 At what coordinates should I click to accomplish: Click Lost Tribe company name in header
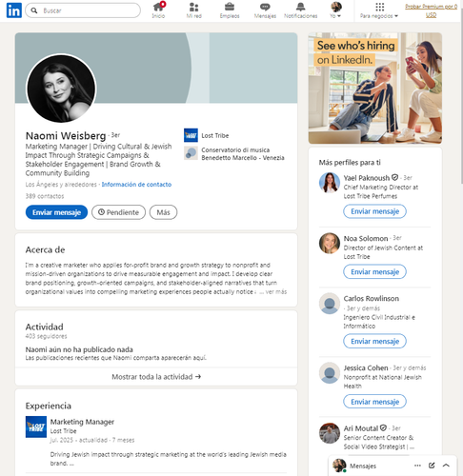coord(215,135)
